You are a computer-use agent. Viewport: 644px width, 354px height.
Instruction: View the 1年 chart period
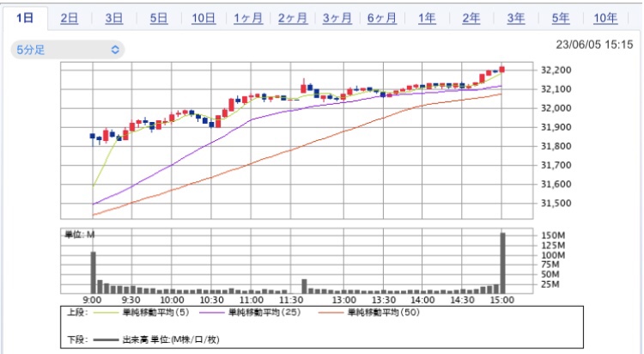tap(427, 18)
